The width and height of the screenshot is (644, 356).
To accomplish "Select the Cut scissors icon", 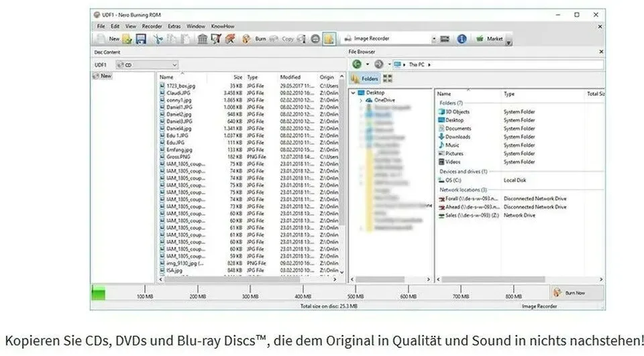I will [x=158, y=39].
